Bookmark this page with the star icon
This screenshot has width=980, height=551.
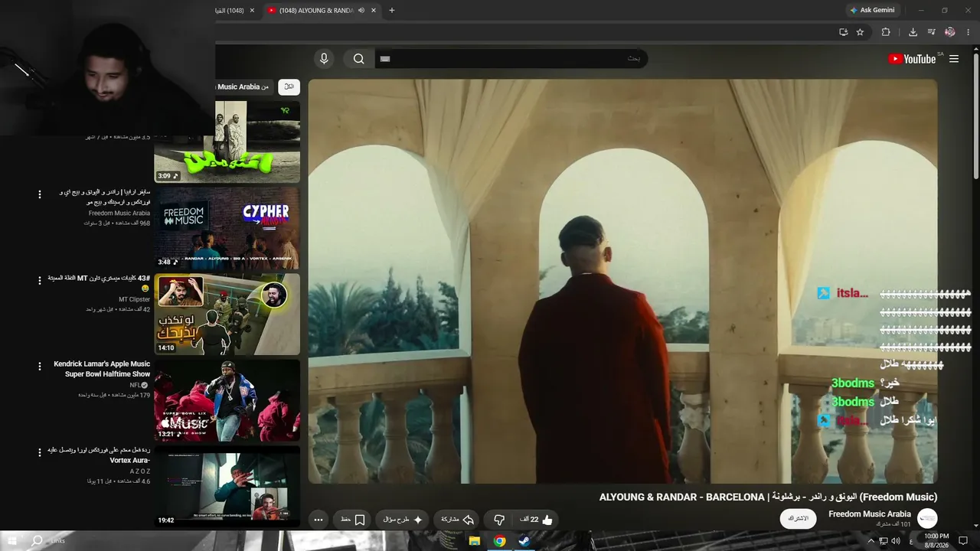click(860, 32)
